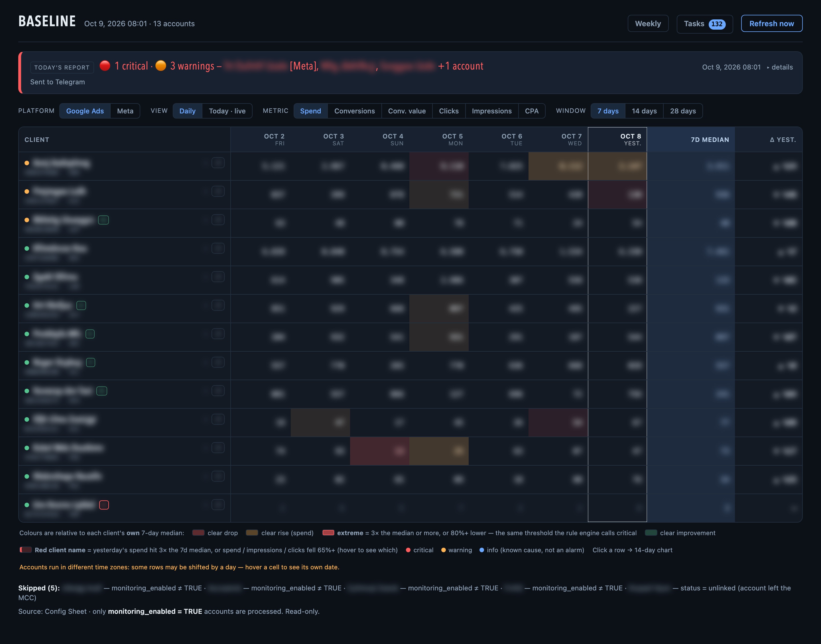821x644 pixels.
Task: Click the Sent to Telegram text
Action: coord(57,82)
